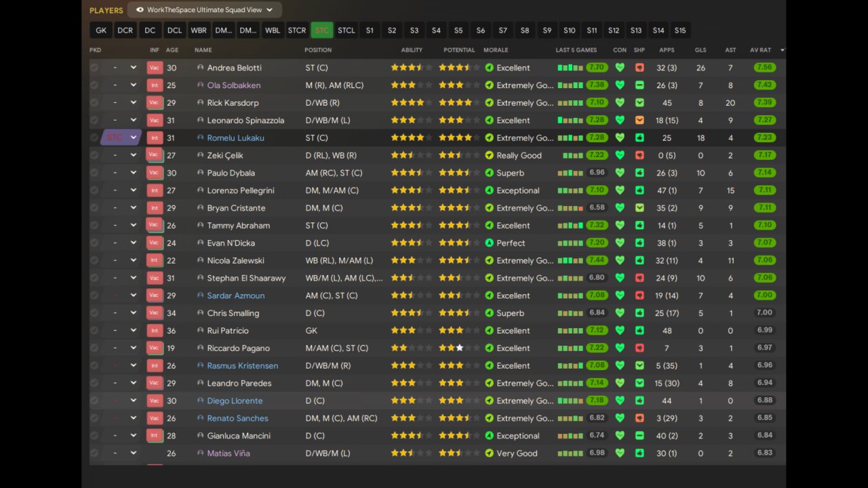Toggle Rick Karsdorp's selection circle
Image resolution: width=868 pixels, height=488 pixels.
(x=94, y=103)
